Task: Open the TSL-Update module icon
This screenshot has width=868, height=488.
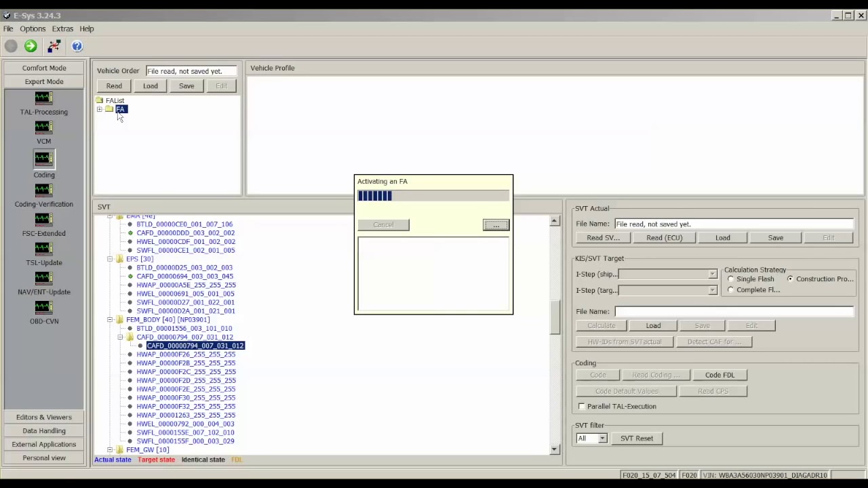Action: pyautogui.click(x=43, y=249)
